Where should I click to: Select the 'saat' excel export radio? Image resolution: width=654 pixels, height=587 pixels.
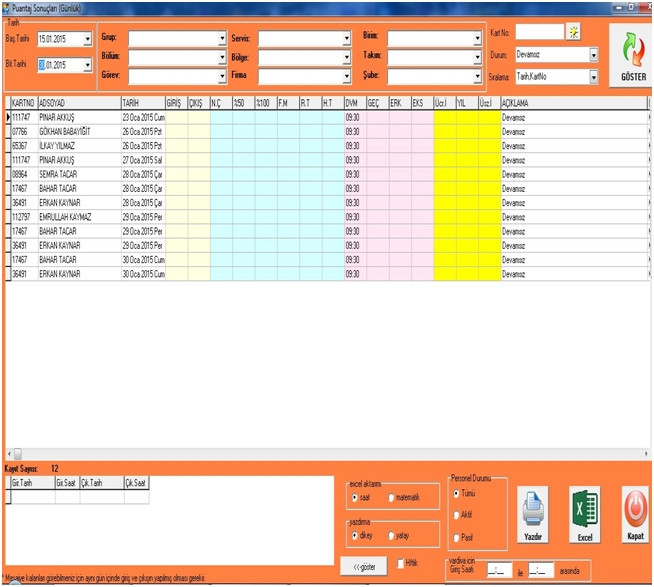(355, 497)
